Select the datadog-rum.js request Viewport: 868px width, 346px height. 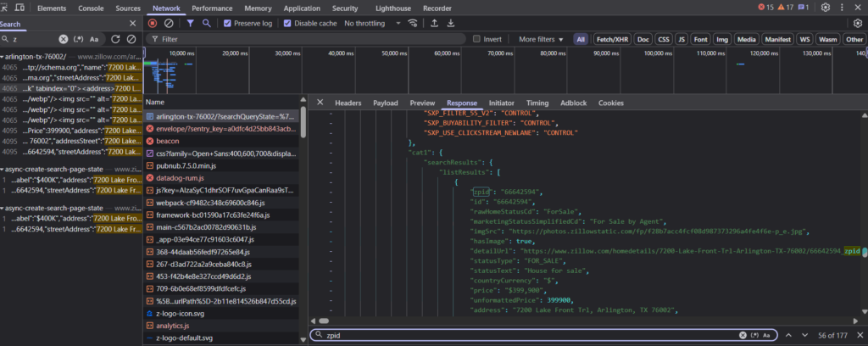pos(222,178)
